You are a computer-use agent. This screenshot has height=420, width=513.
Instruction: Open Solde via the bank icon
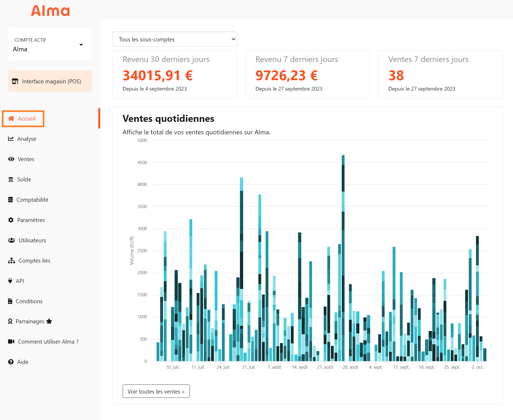[11, 179]
